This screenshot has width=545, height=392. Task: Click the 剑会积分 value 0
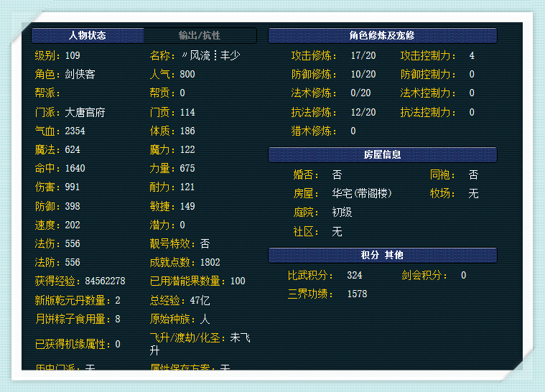[464, 276]
